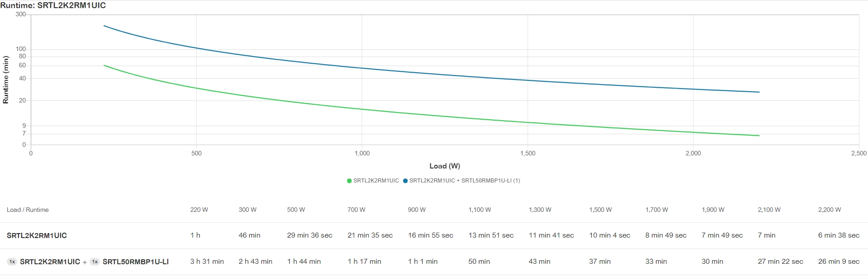The width and height of the screenshot is (868, 276).
Task: Select the SRTL2K2RM1UIC row name in the table
Action: point(37,235)
